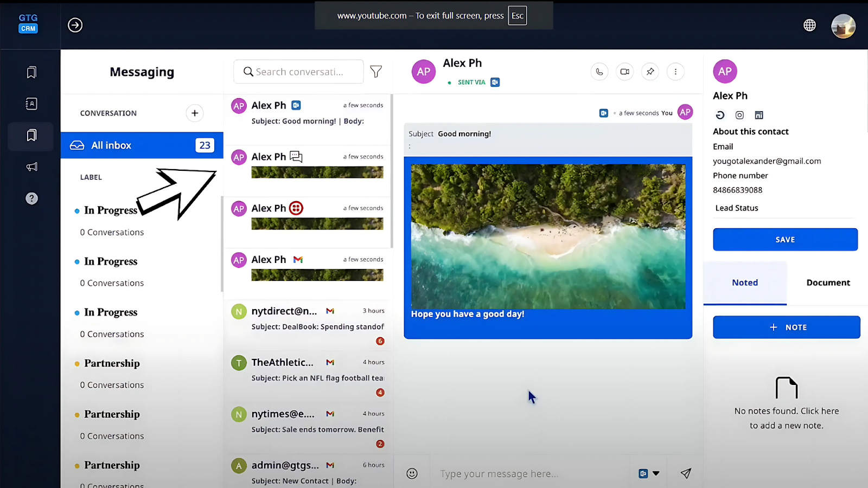
Task: Open the contacts book sidebar icon
Action: [31, 104]
